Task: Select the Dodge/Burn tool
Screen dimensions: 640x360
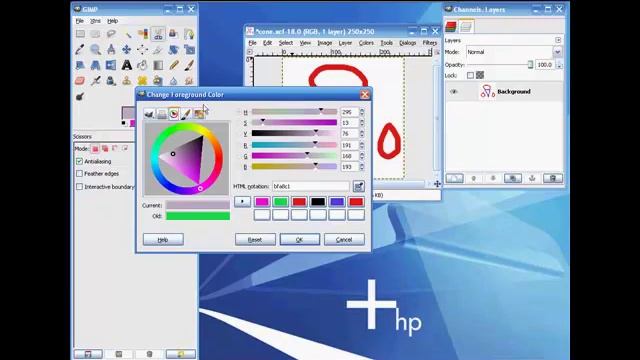Action: click(x=80, y=97)
